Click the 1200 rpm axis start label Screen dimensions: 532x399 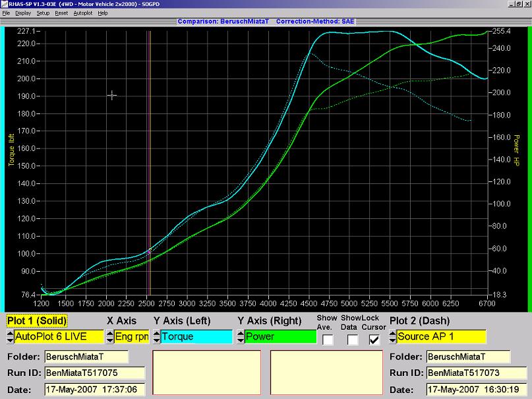[x=42, y=303]
